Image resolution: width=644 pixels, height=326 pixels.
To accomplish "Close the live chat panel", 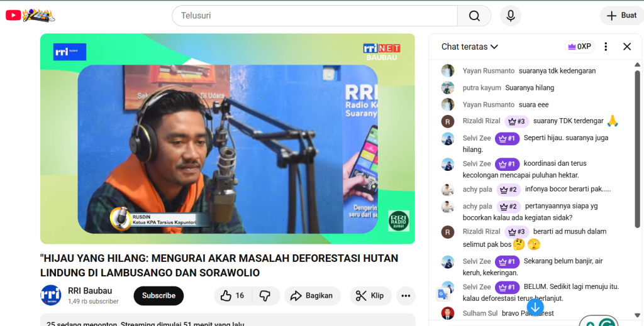I will coord(627,46).
